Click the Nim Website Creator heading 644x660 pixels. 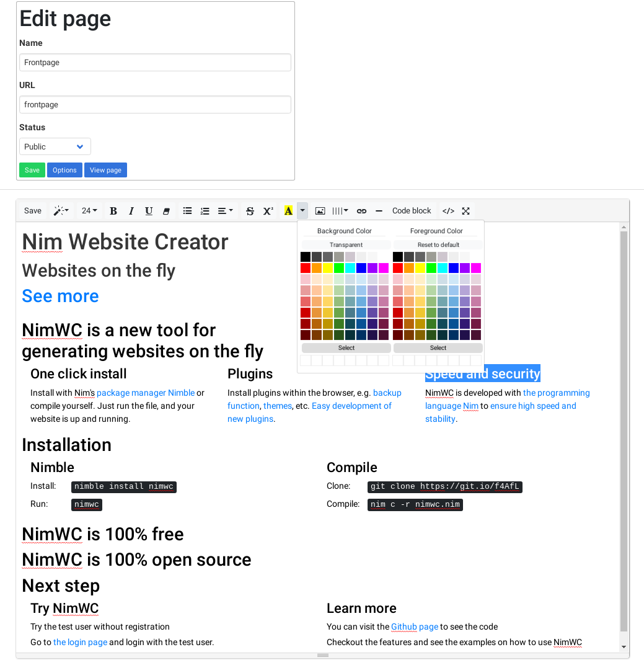(125, 242)
